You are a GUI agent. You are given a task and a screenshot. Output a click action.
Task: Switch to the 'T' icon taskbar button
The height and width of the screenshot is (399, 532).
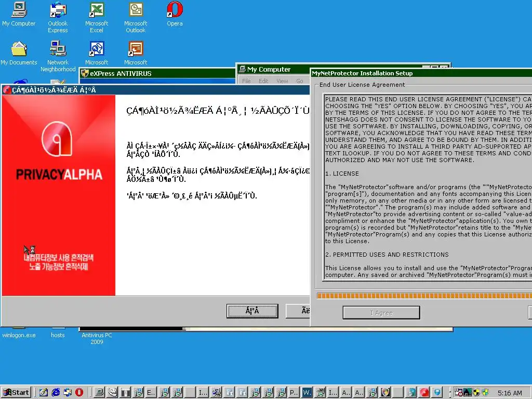[126, 393]
